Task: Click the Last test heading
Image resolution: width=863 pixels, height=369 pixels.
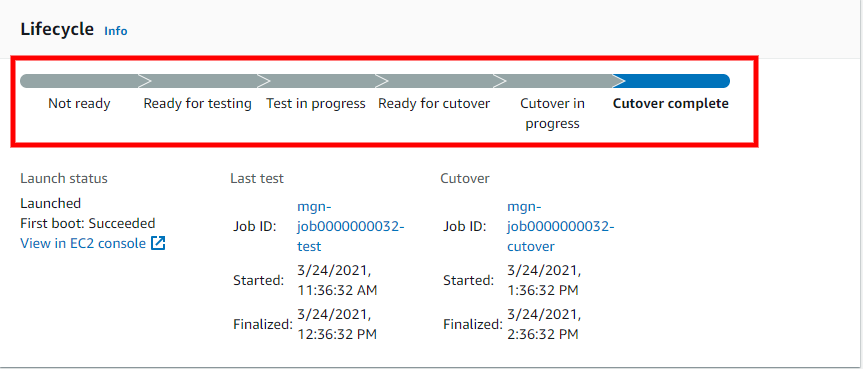Action: [257, 178]
